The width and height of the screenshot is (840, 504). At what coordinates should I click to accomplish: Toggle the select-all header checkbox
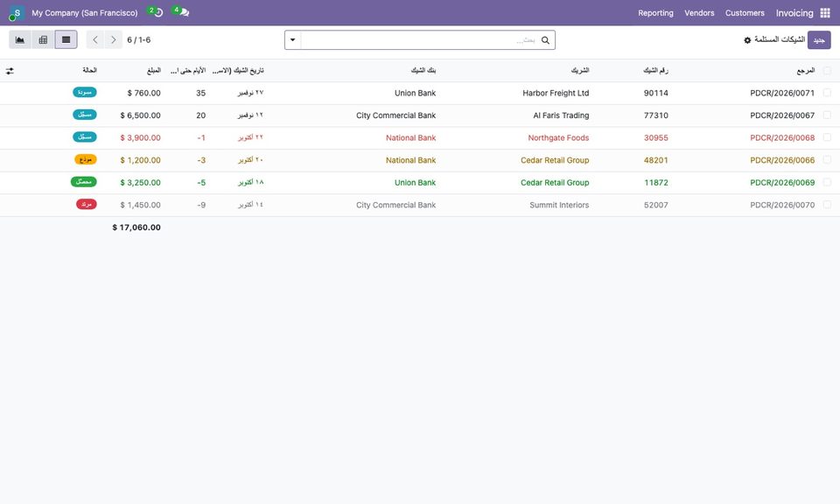click(827, 71)
